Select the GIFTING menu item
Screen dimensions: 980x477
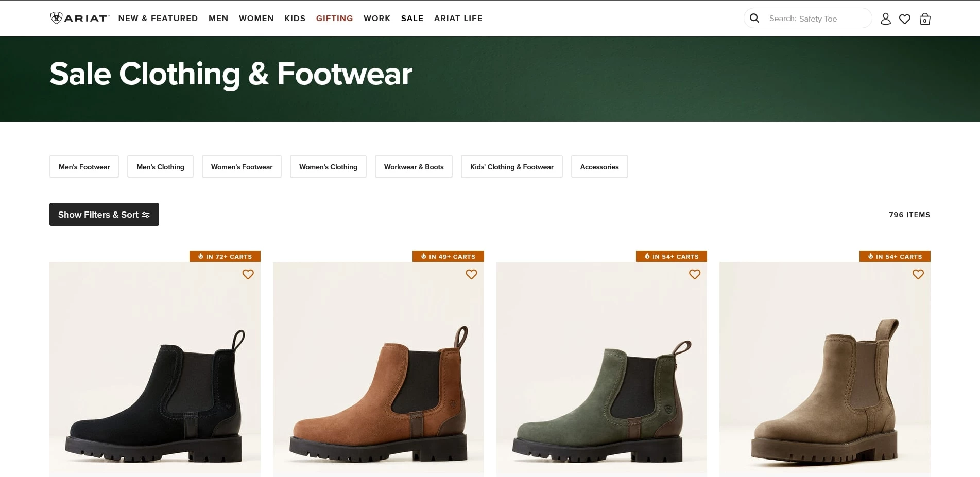point(334,18)
